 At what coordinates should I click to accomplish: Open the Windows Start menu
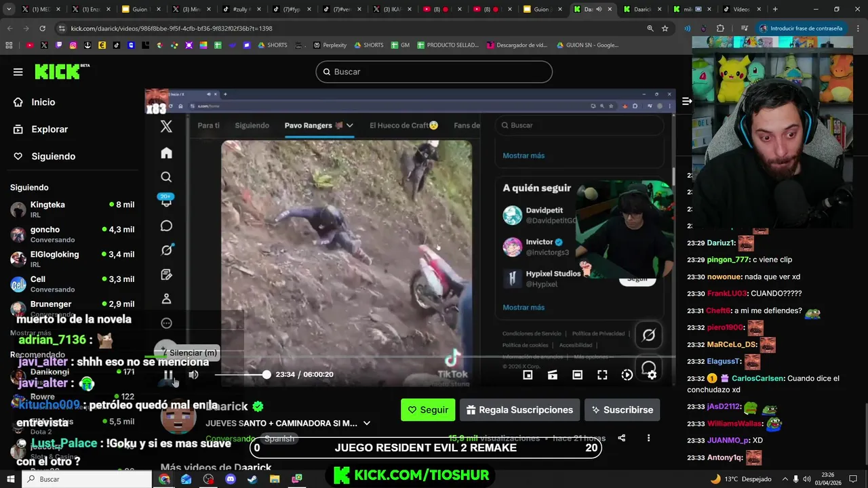11,479
